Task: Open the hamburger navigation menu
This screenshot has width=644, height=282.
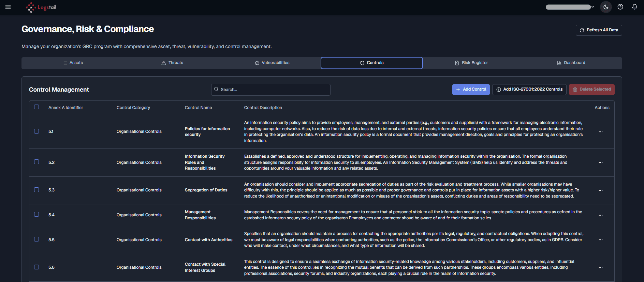Action: tap(8, 7)
